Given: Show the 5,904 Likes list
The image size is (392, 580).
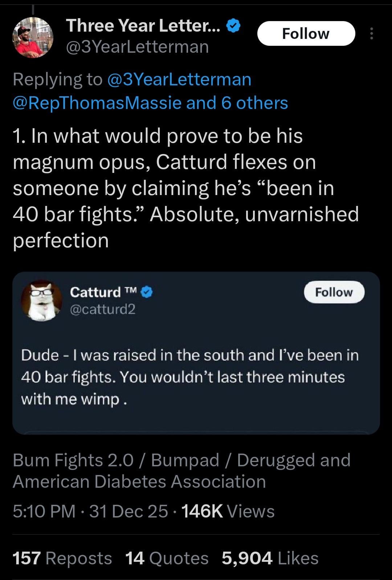Looking at the screenshot, I should [x=270, y=558].
